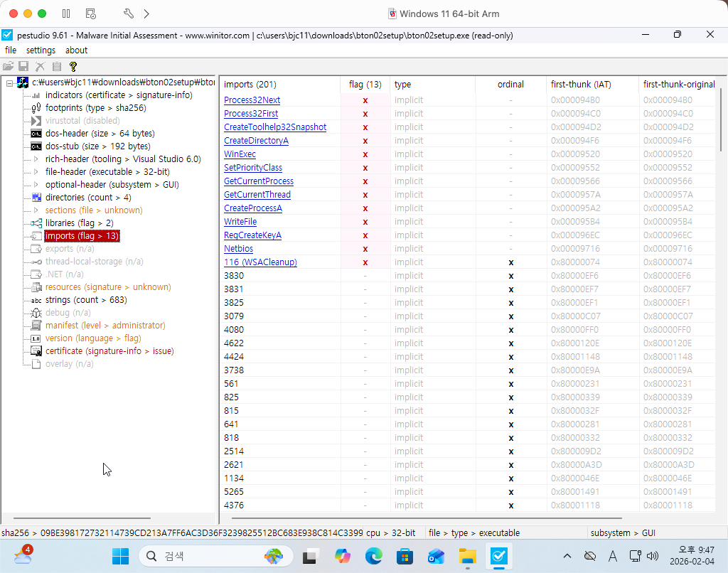Sort by the flag (13) column header
The width and height of the screenshot is (728, 573).
tap(365, 85)
